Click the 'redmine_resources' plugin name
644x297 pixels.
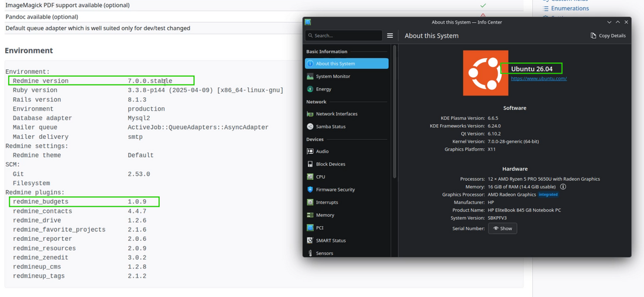44,248
